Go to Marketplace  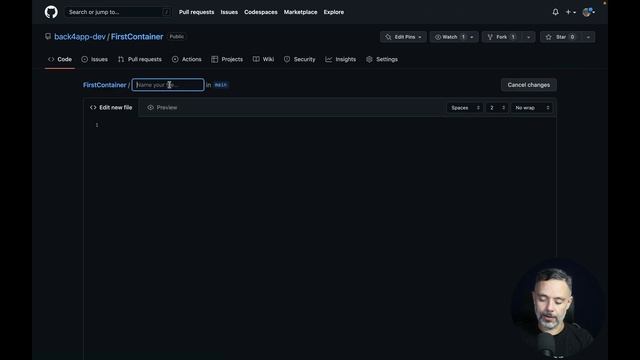tap(300, 12)
